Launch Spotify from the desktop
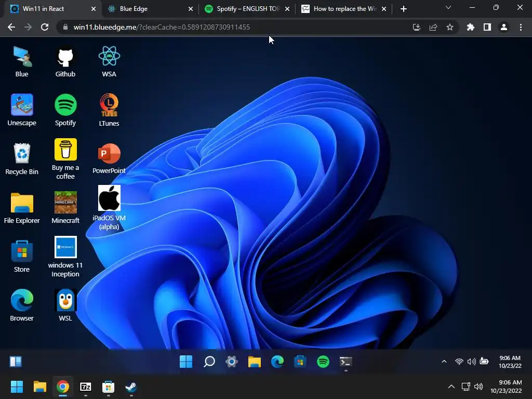The image size is (532, 399). point(65,110)
